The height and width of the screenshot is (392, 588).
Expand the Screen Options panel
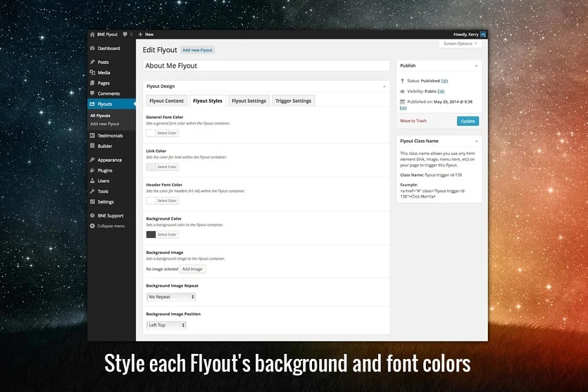460,43
